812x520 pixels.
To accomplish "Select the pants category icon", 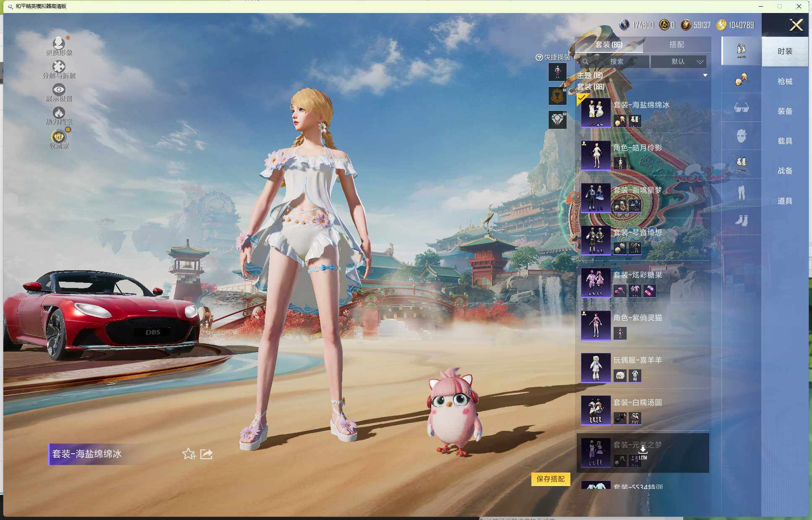I will pyautogui.click(x=741, y=192).
